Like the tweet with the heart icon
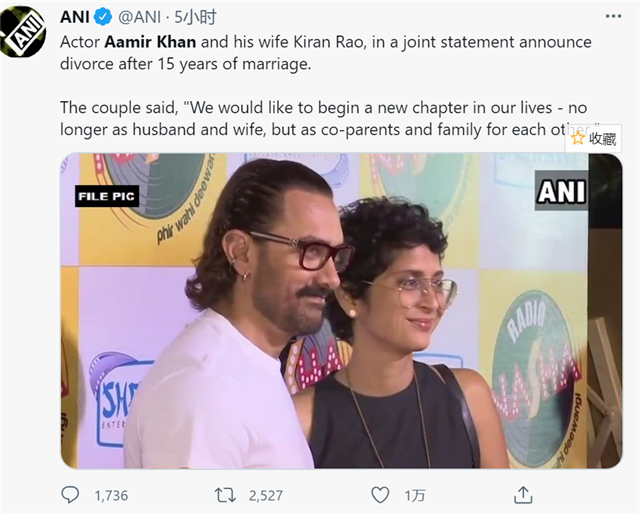This screenshot has height=513, width=640. point(380,494)
